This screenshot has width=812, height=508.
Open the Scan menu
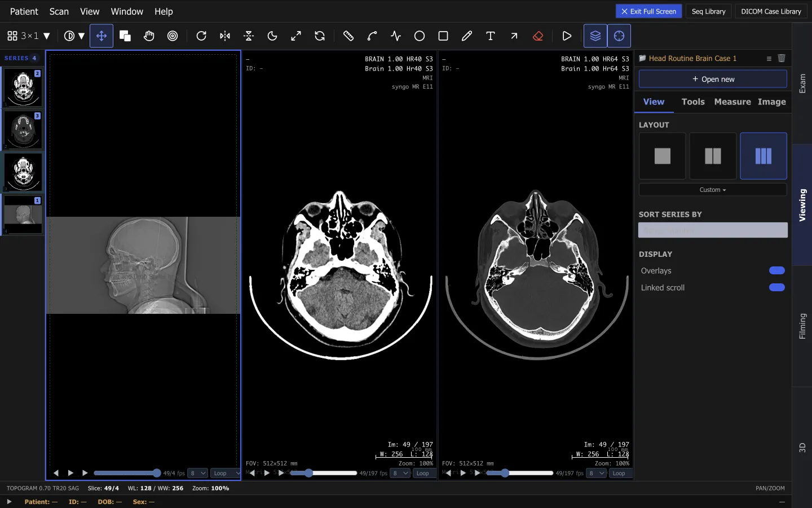[x=59, y=11]
